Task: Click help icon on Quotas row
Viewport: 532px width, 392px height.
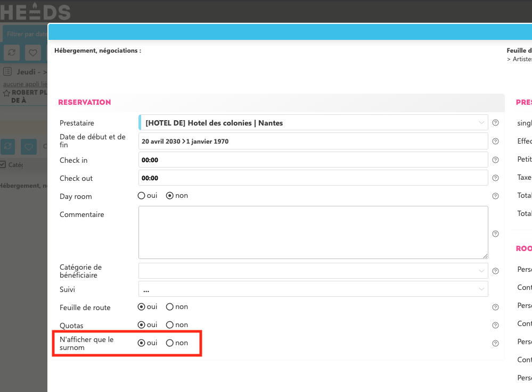Action: (495, 326)
